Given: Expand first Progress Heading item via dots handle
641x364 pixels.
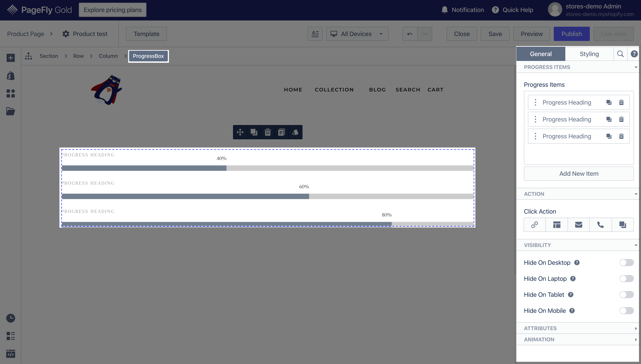Looking at the screenshot, I should click(x=535, y=102).
